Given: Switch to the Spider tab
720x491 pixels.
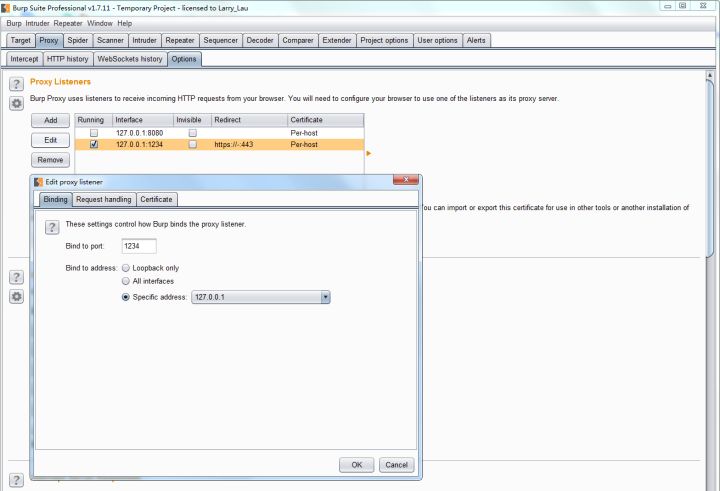Looking at the screenshot, I should (78, 40).
